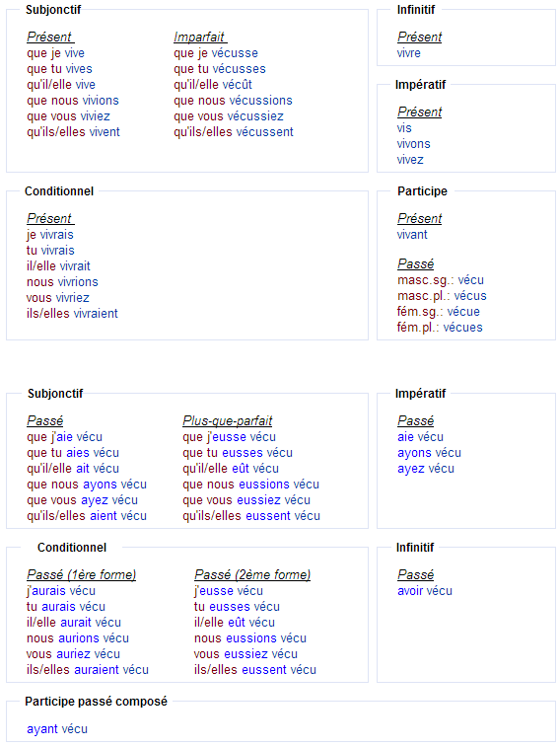This screenshot has height=747, width=560.
Task: Select "qu'ils/elles eussent vécu" form
Action: coord(251,516)
